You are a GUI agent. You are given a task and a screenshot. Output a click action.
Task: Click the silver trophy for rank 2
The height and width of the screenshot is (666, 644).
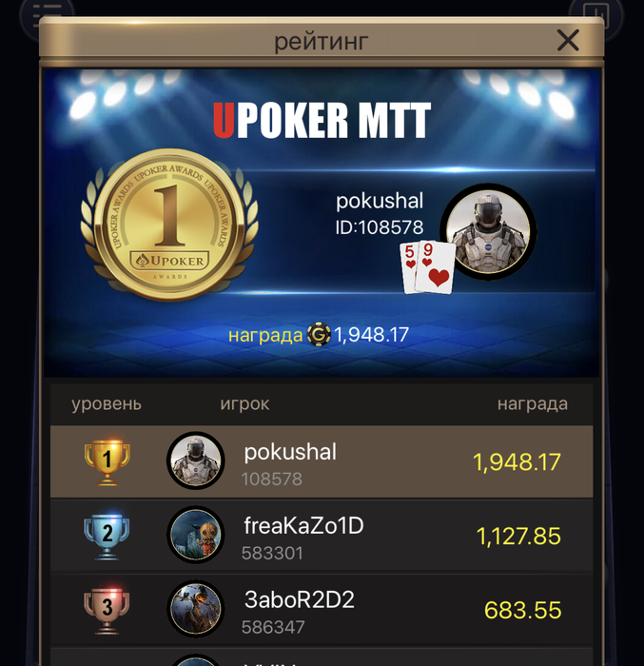pos(107,536)
